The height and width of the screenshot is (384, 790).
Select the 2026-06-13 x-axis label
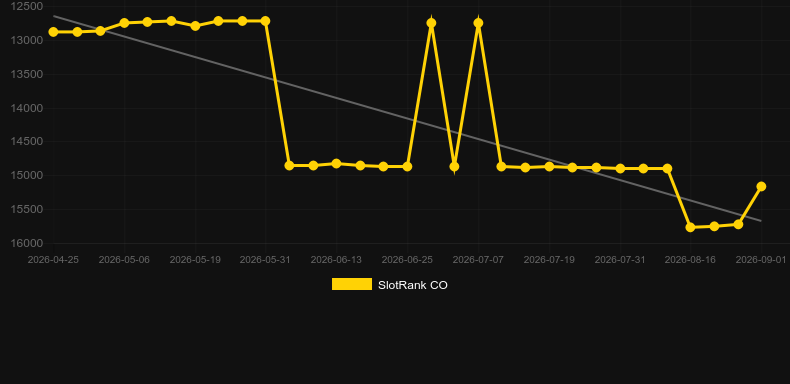[337, 260]
